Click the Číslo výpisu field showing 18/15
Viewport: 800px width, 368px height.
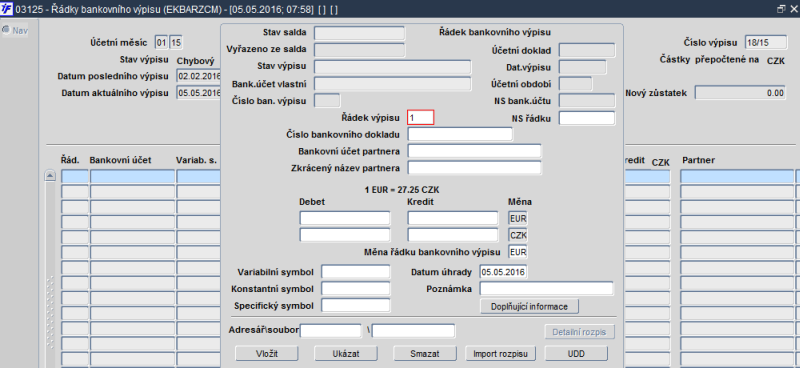pyautogui.click(x=765, y=43)
